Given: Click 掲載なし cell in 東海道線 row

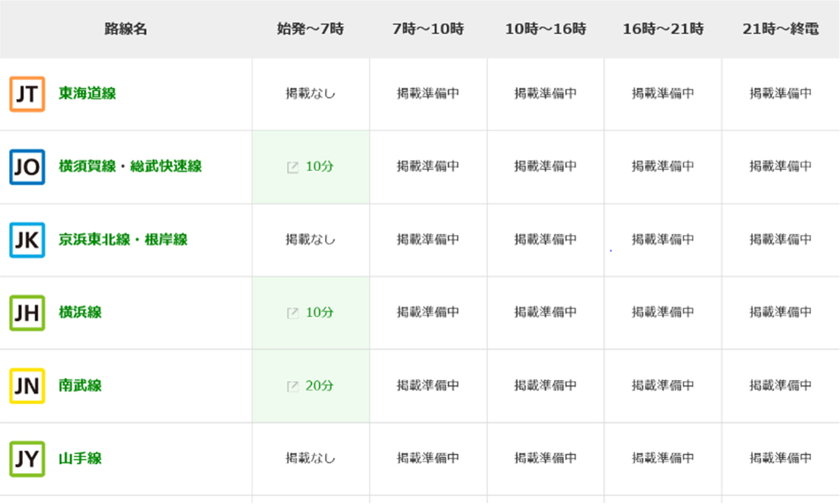Looking at the screenshot, I should point(310,94).
